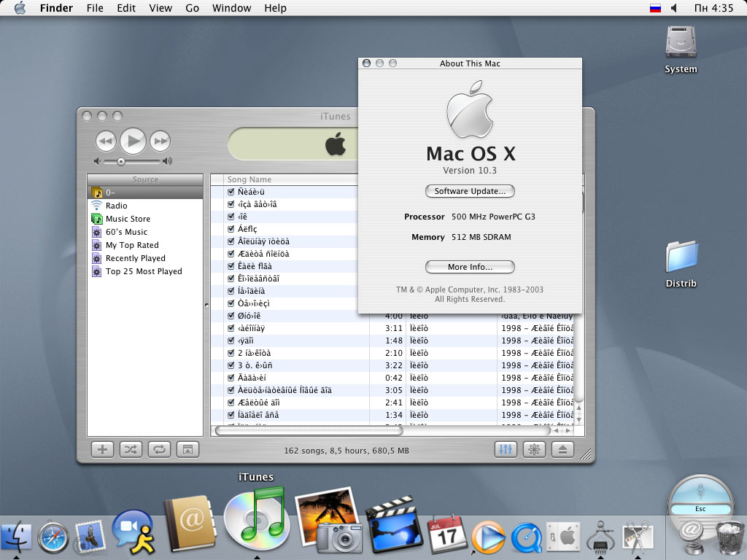Viewport: 747px width, 560px height.
Task: Click the down arrow of the song list scrollbar
Action: pyautogui.click(x=578, y=419)
